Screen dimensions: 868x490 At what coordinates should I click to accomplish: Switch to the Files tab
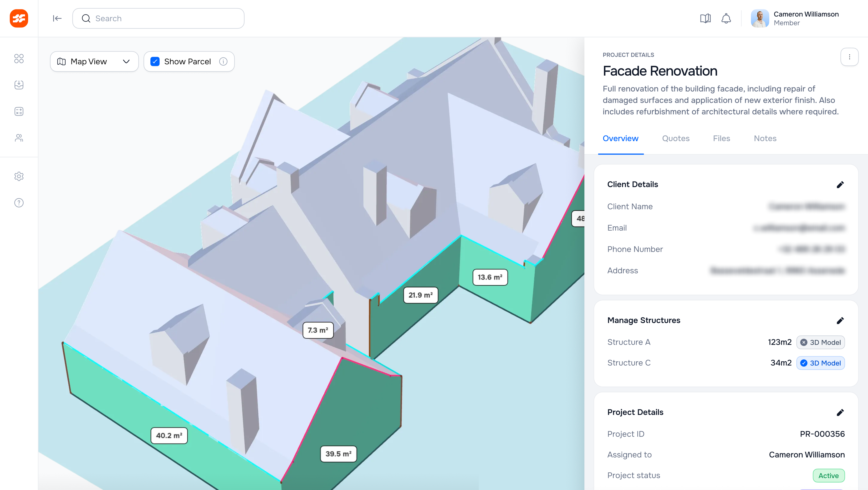tap(721, 139)
